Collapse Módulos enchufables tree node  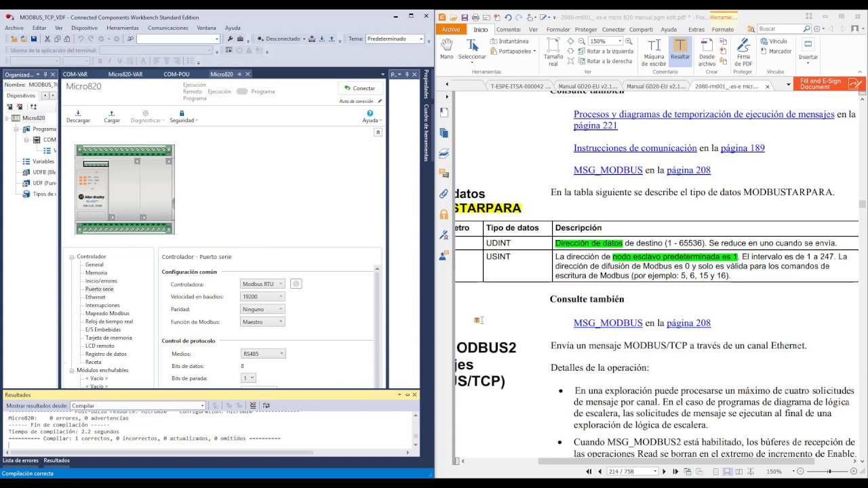(72, 371)
